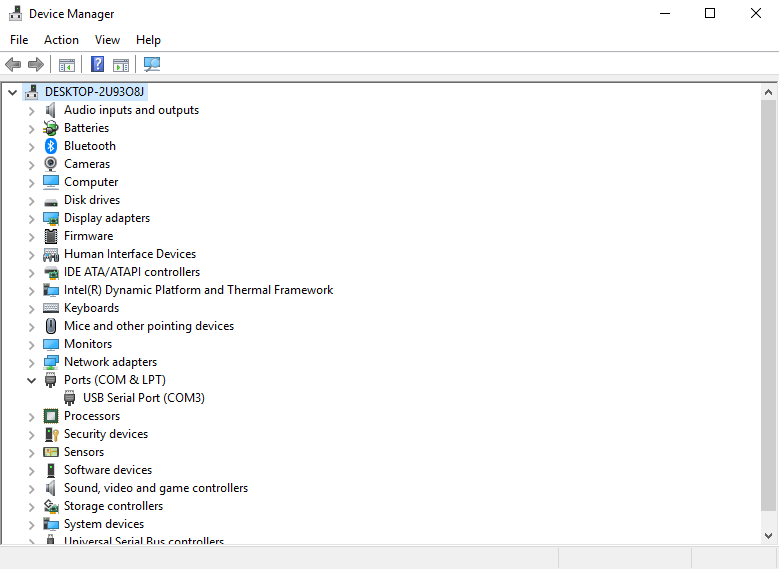Click the scrollbar up arrow
The height and width of the screenshot is (569, 779).
pos(768,92)
